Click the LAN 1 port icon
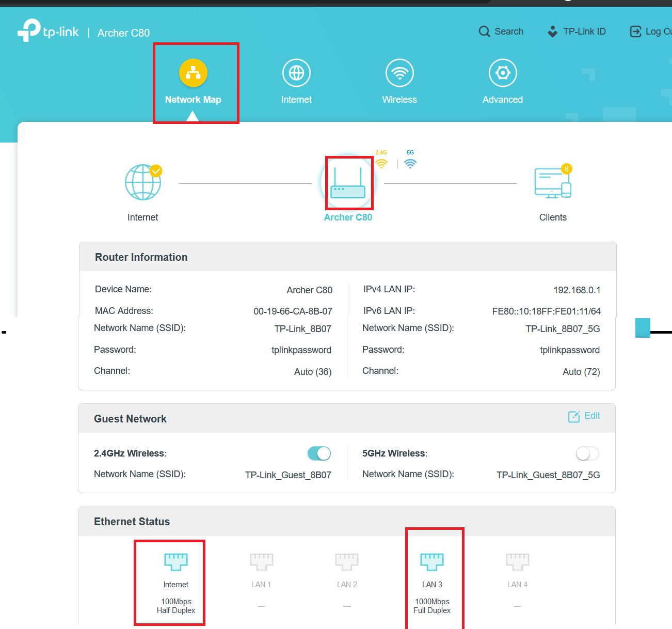672x629 pixels. (x=261, y=561)
